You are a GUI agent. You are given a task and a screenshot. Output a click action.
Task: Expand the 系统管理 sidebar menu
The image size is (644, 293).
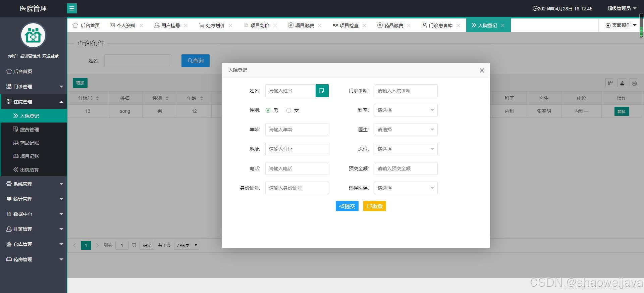(x=34, y=184)
